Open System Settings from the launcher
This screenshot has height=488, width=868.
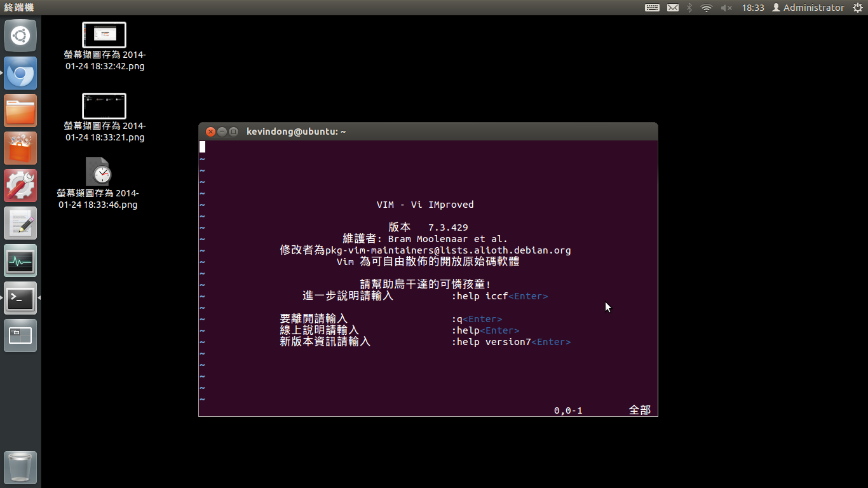point(20,186)
